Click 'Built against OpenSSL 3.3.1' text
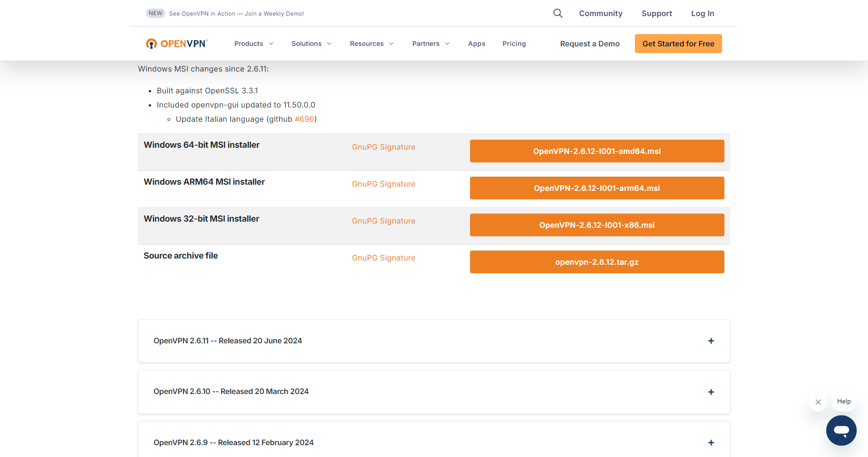The width and height of the screenshot is (868, 457). (x=207, y=91)
